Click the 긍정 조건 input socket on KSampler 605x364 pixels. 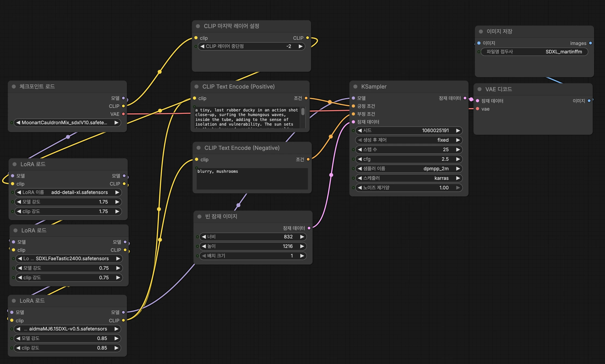pyautogui.click(x=354, y=106)
